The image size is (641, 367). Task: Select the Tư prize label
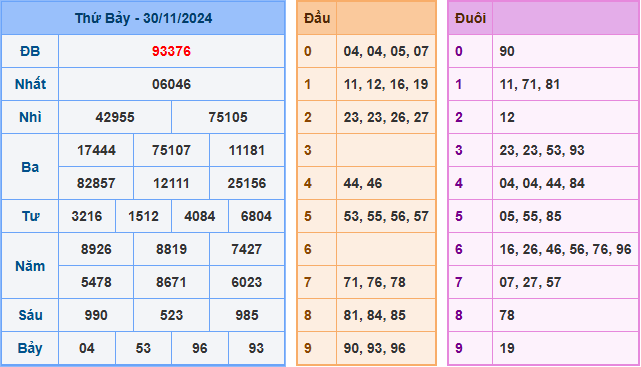(x=30, y=216)
